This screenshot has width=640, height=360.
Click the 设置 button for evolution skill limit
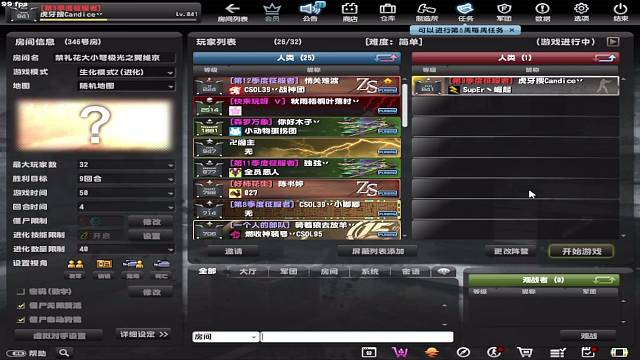point(151,236)
